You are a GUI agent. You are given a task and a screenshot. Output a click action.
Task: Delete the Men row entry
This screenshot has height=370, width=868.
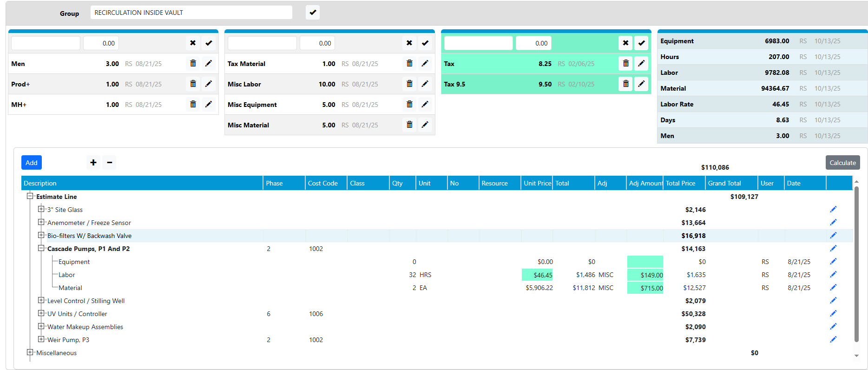193,64
